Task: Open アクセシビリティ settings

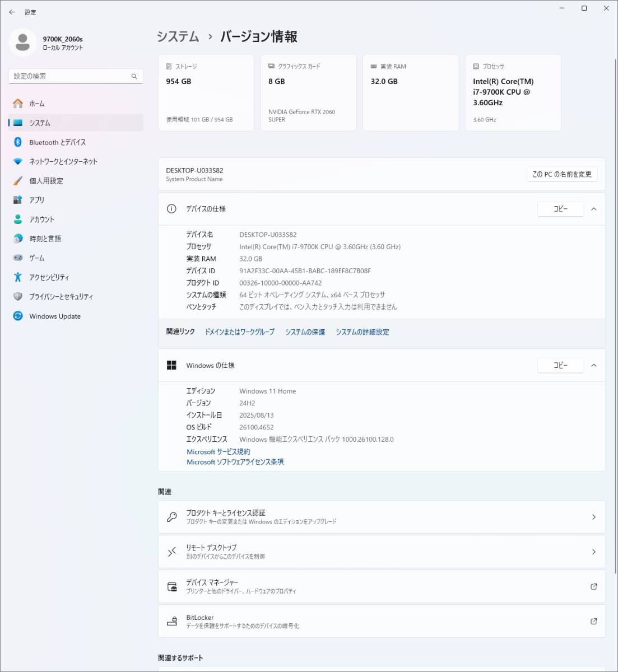Action: coord(49,277)
